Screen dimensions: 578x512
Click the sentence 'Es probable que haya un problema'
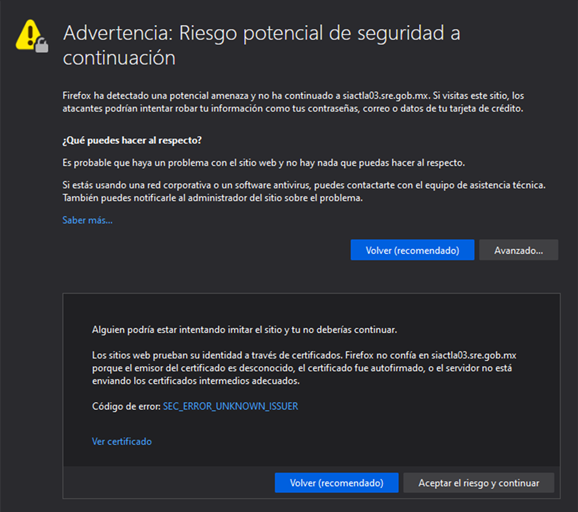(x=264, y=163)
